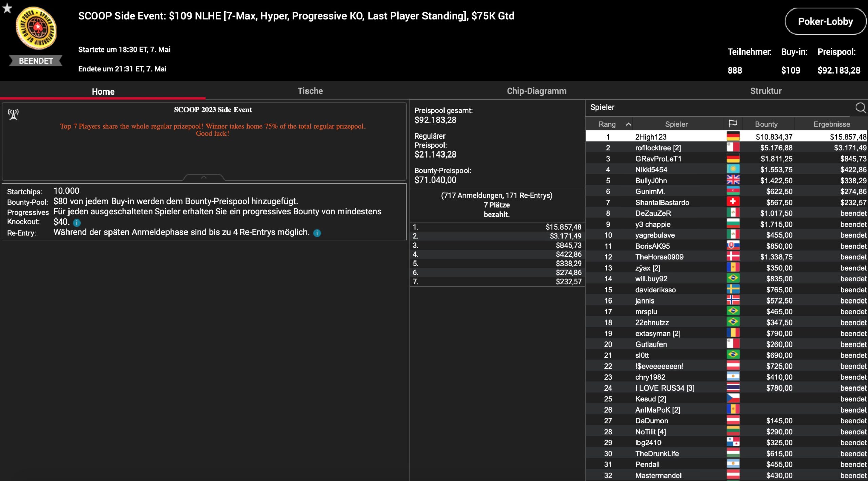Click the Poker-Lobby button
This screenshot has height=481, width=868.
tap(825, 22)
